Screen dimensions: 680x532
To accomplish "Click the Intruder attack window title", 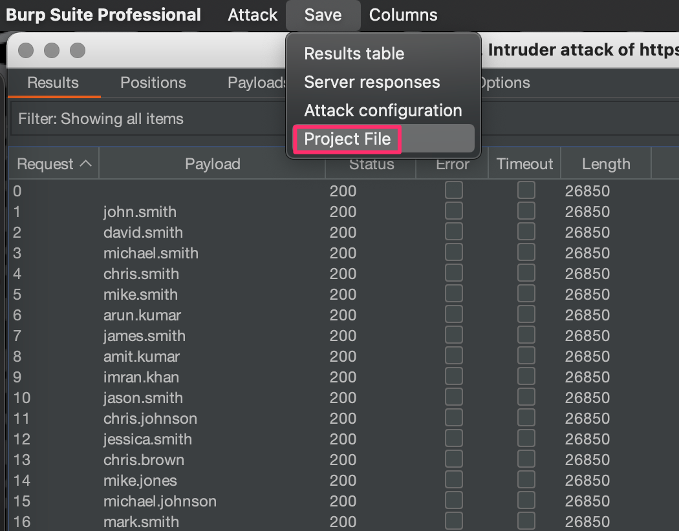I will point(583,50).
